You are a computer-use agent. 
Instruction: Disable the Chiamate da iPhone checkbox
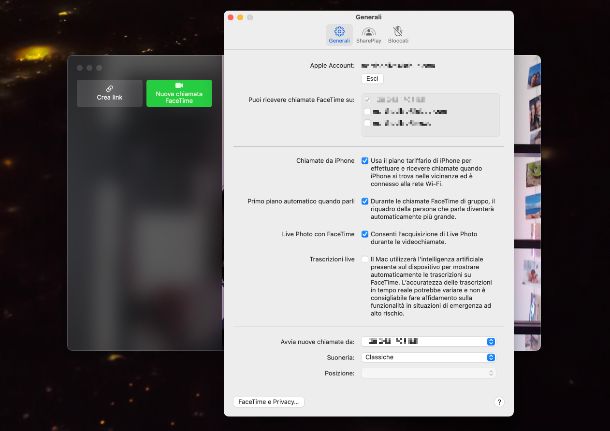tap(365, 161)
